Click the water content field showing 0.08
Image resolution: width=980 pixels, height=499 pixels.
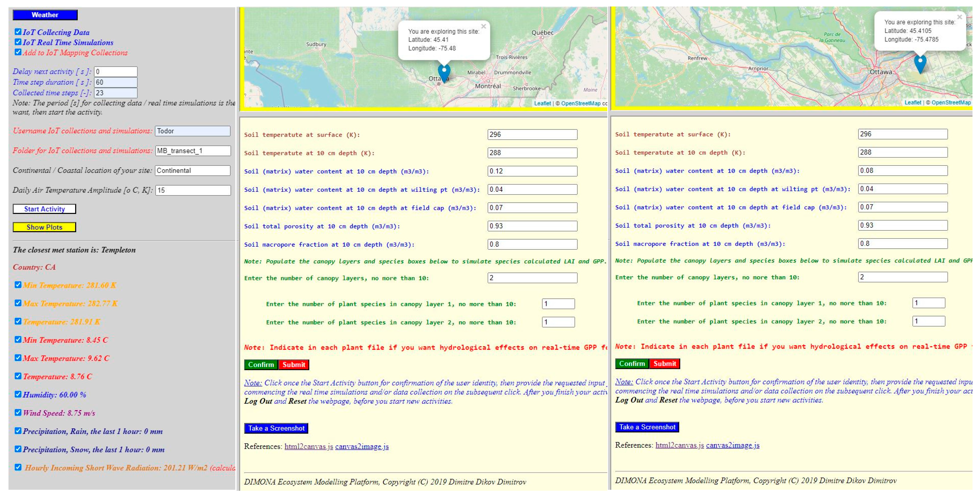point(903,170)
